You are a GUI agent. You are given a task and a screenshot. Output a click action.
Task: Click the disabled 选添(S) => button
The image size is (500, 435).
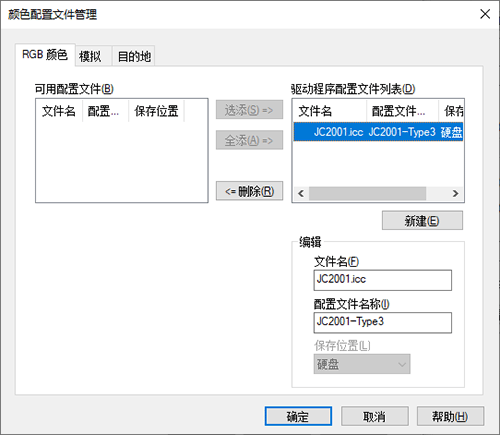[249, 110]
